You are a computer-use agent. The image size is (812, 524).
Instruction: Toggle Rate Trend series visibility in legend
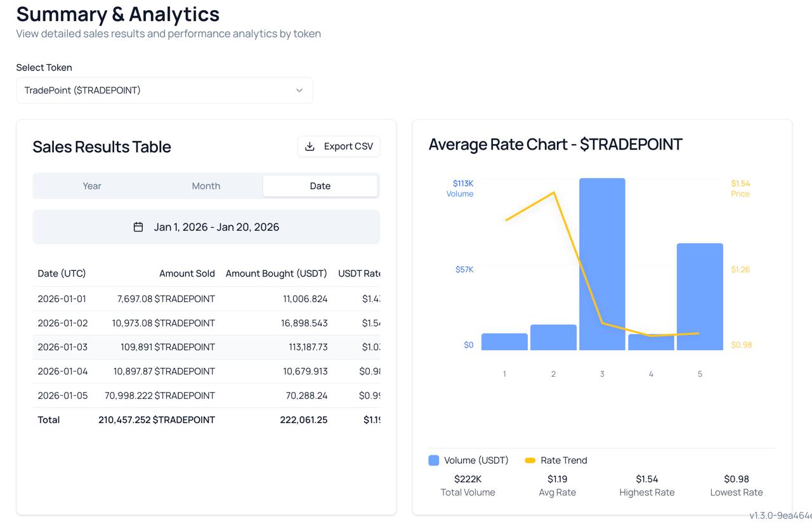coord(556,460)
